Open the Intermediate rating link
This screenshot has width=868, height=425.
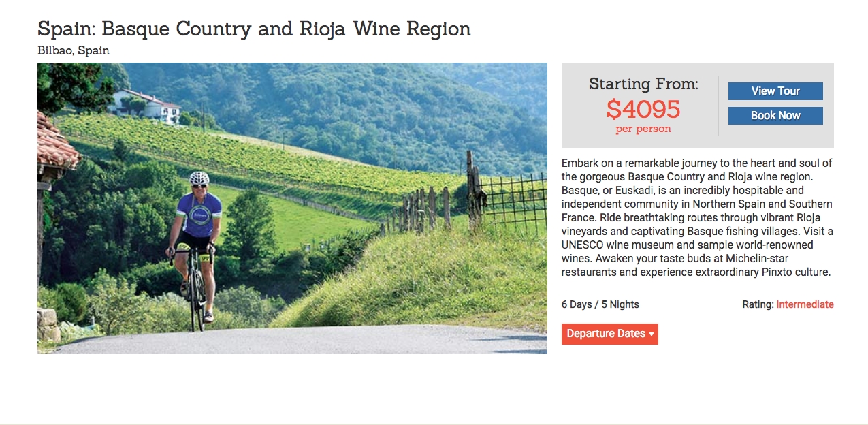click(x=805, y=304)
